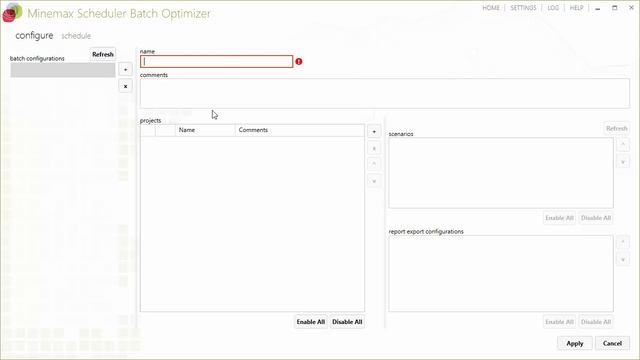The height and width of the screenshot is (360, 640).
Task: Move report export configuration down
Action: click(x=623, y=259)
